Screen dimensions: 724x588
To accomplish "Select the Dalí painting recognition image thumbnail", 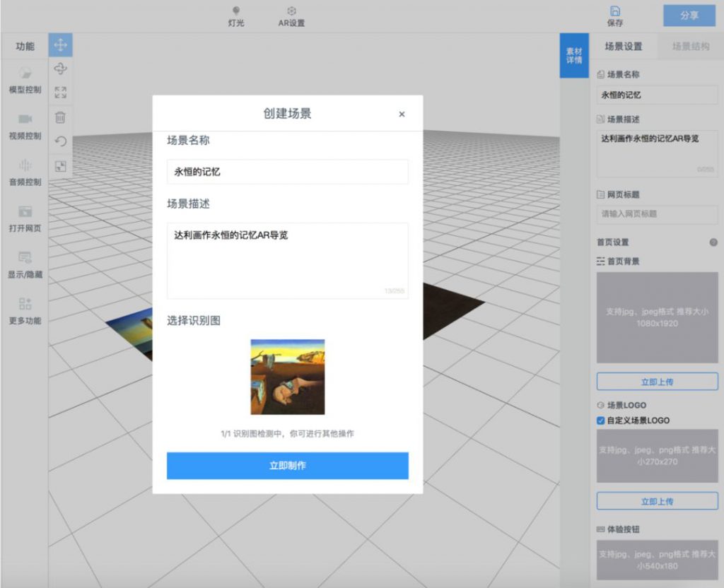I will pyautogui.click(x=288, y=377).
